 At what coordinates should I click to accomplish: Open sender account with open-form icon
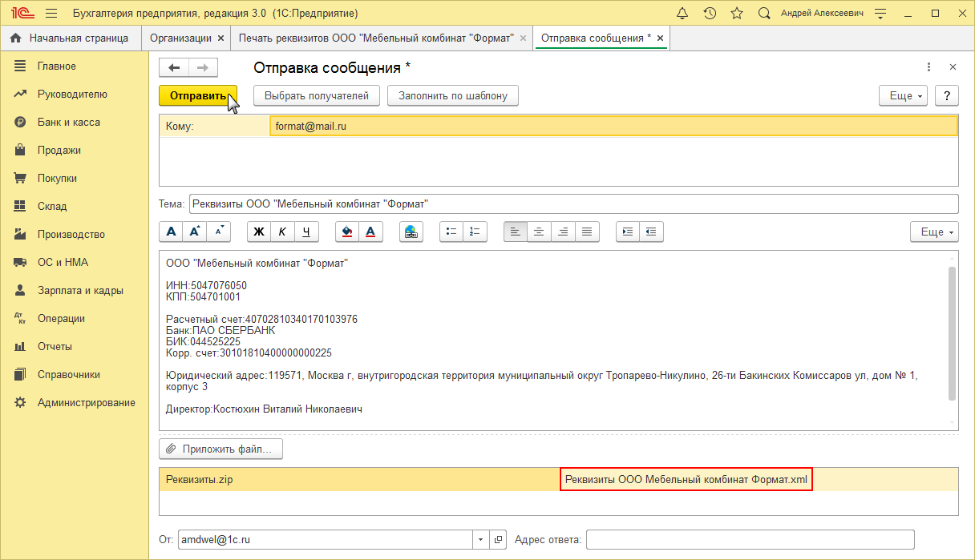497,539
